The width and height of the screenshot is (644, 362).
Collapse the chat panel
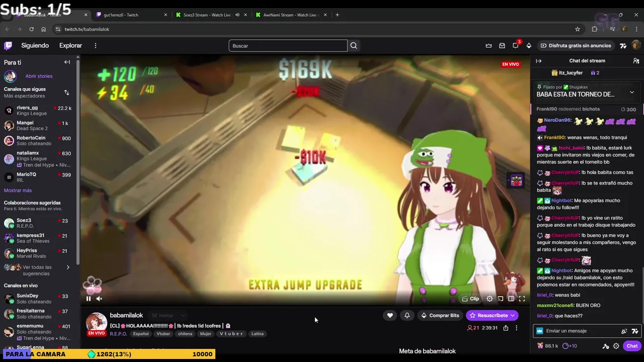click(539, 61)
